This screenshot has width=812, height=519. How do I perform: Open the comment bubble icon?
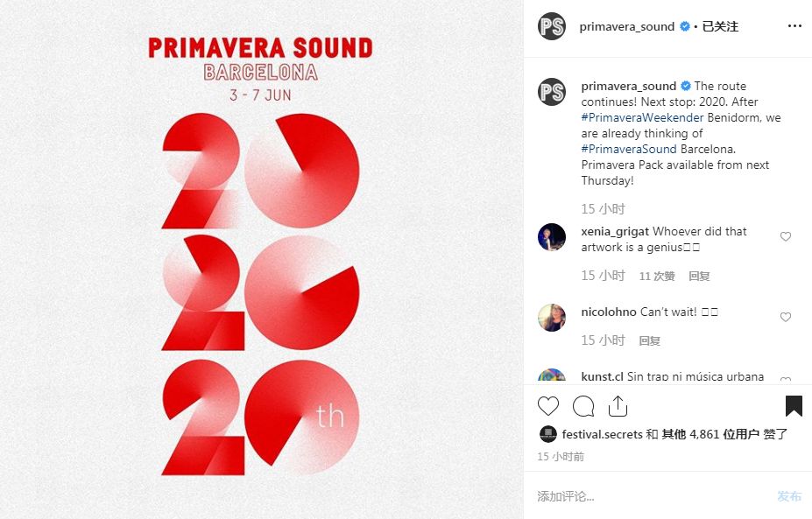(583, 406)
